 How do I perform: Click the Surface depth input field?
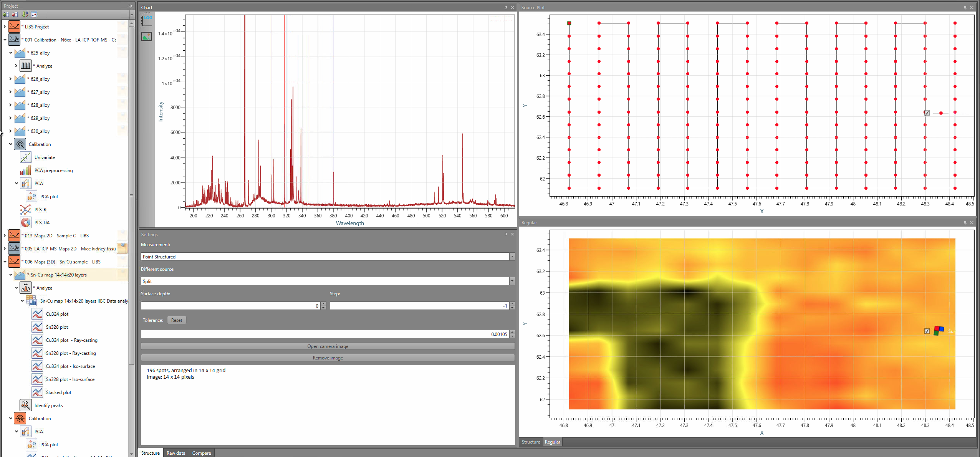point(231,306)
